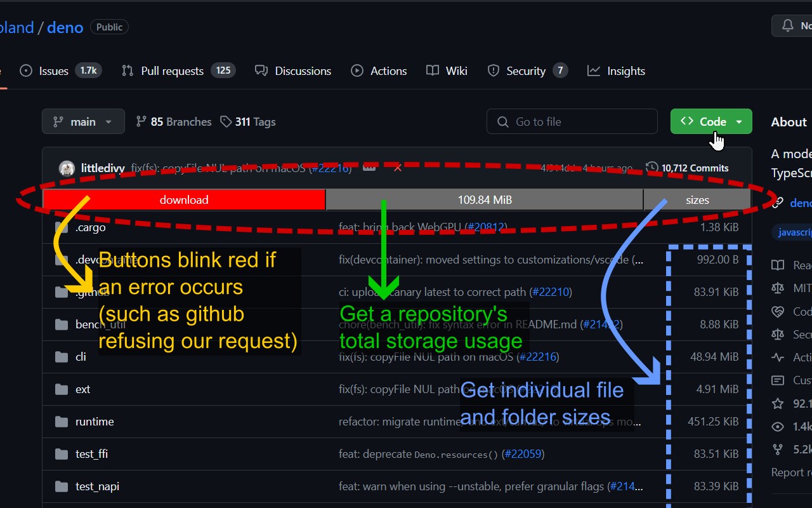Click littledivy's avatar icon
The image size is (812, 508).
[x=67, y=168]
